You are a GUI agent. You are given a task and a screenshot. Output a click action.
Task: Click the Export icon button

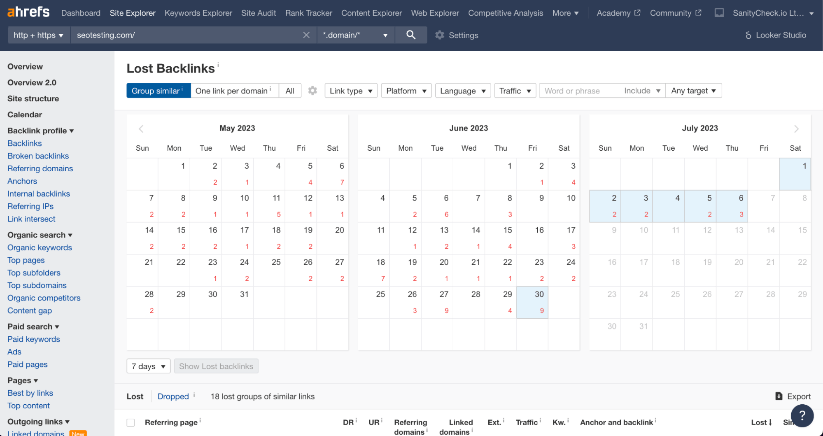pyautogui.click(x=779, y=397)
